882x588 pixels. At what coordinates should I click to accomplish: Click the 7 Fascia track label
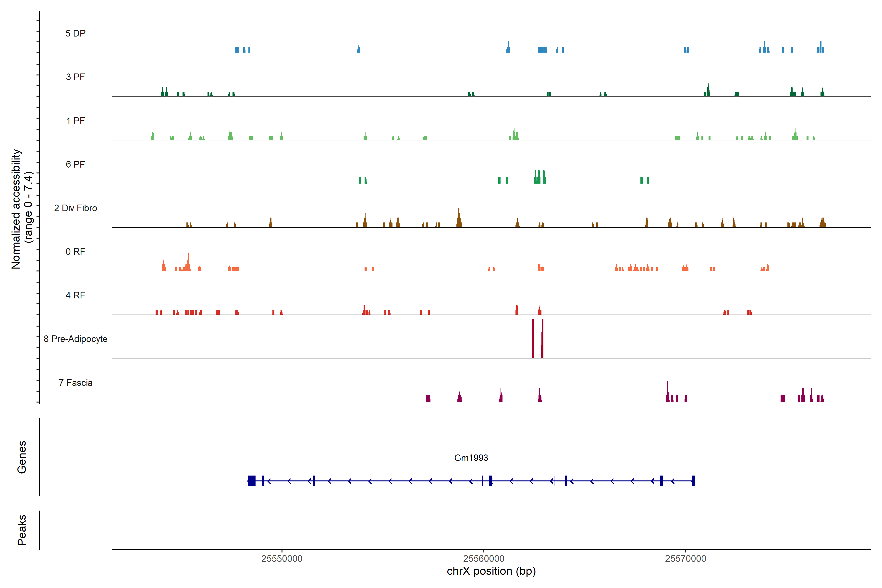(x=75, y=382)
